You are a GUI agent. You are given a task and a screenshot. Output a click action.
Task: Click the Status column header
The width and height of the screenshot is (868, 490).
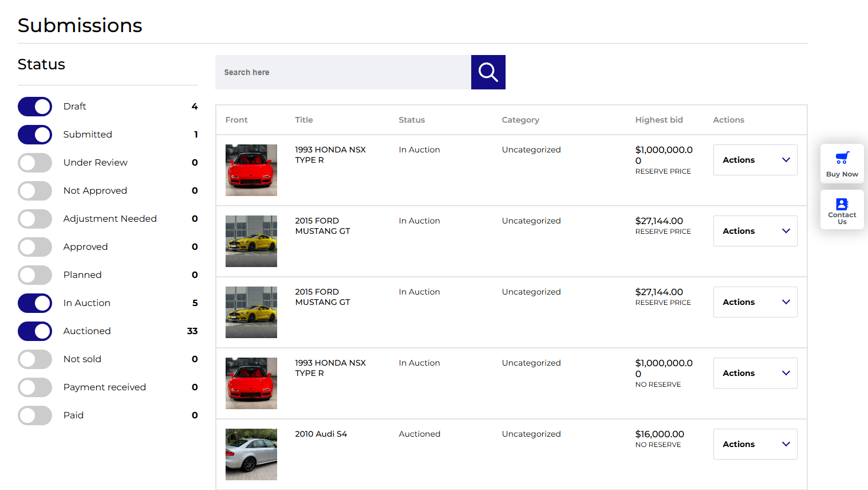click(412, 120)
